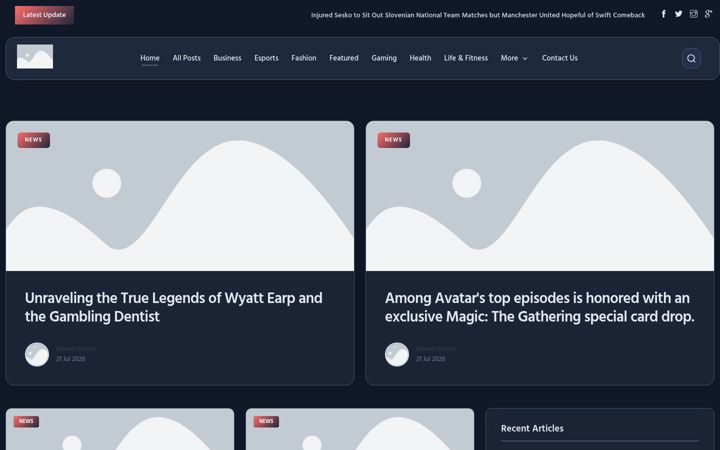Open the Google Plus social icon
This screenshot has width=720, height=450.
click(x=709, y=14)
